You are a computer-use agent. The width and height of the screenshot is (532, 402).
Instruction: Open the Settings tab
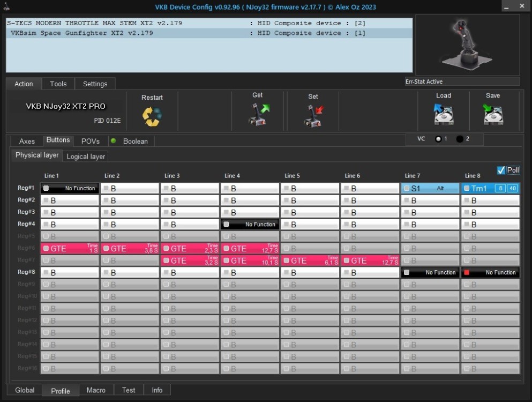pyautogui.click(x=95, y=84)
